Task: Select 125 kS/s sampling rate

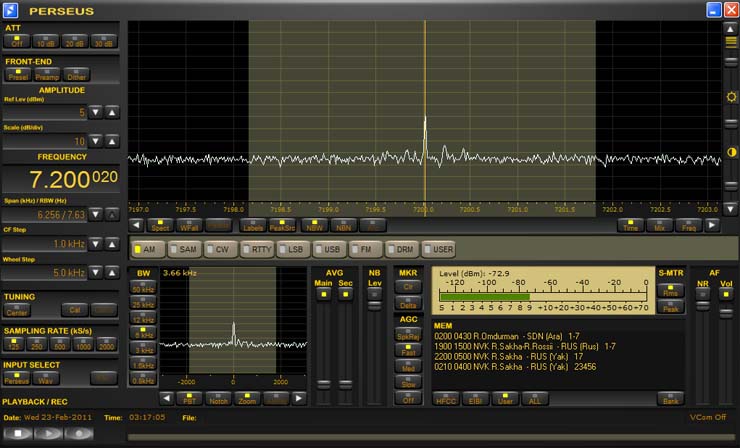Action: pos(14,344)
